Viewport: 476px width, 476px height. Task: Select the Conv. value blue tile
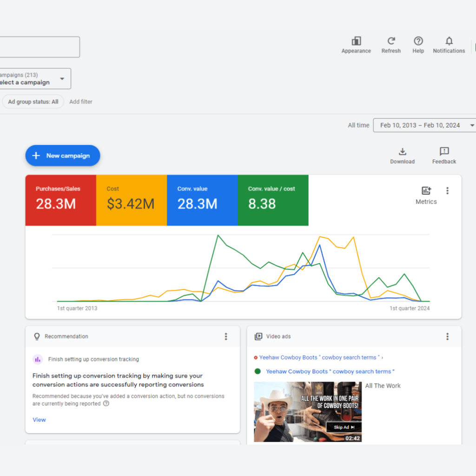[x=202, y=200]
